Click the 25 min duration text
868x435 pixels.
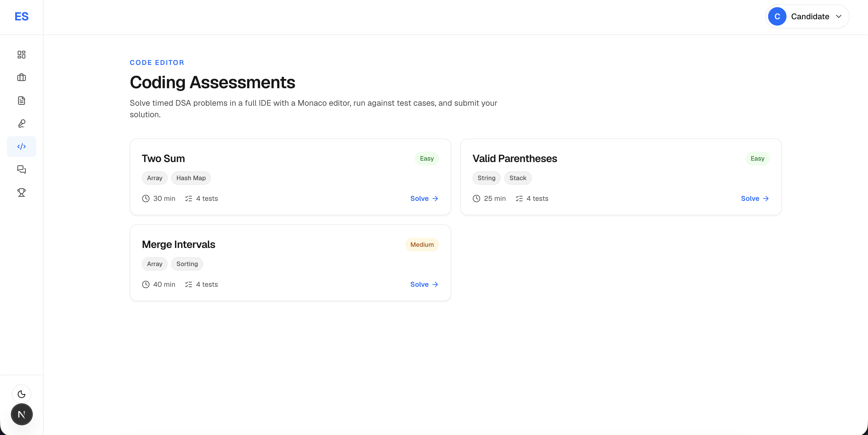tap(495, 199)
